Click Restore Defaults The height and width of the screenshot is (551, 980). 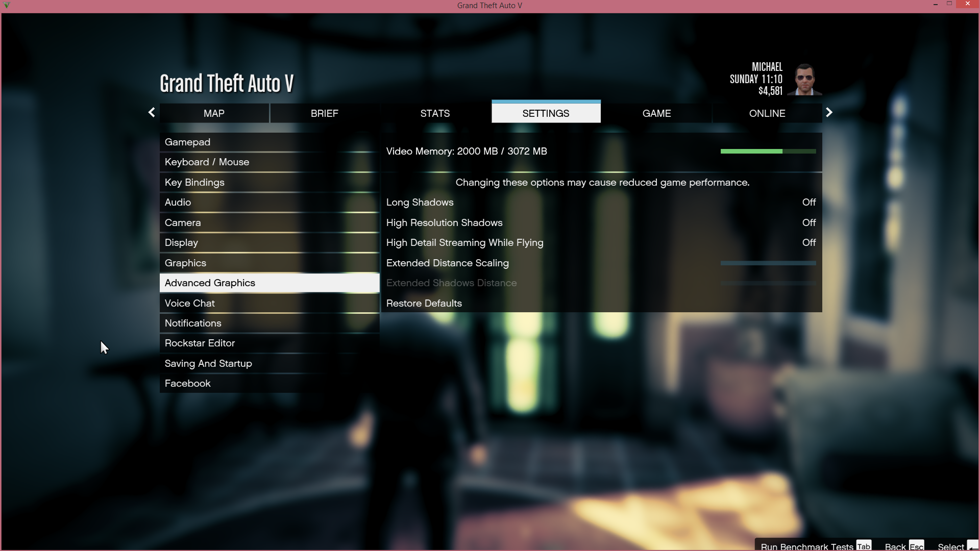[424, 304]
